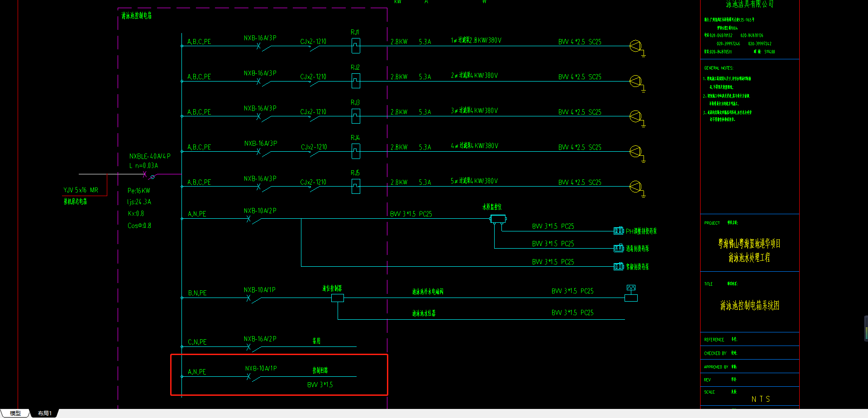Screen dimensions: 868x418
Task: Select the phone number 020-84870132
Action: pyautogui.click(x=721, y=35)
